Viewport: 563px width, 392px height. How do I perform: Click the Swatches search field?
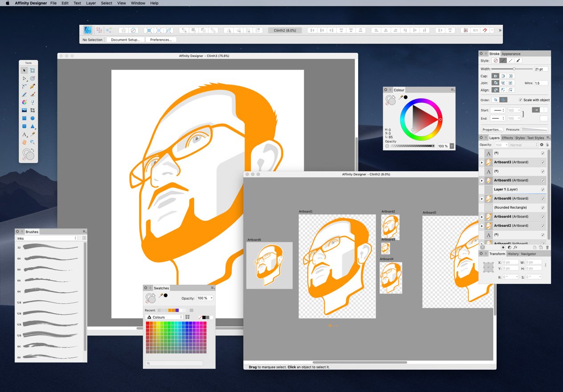175,364
